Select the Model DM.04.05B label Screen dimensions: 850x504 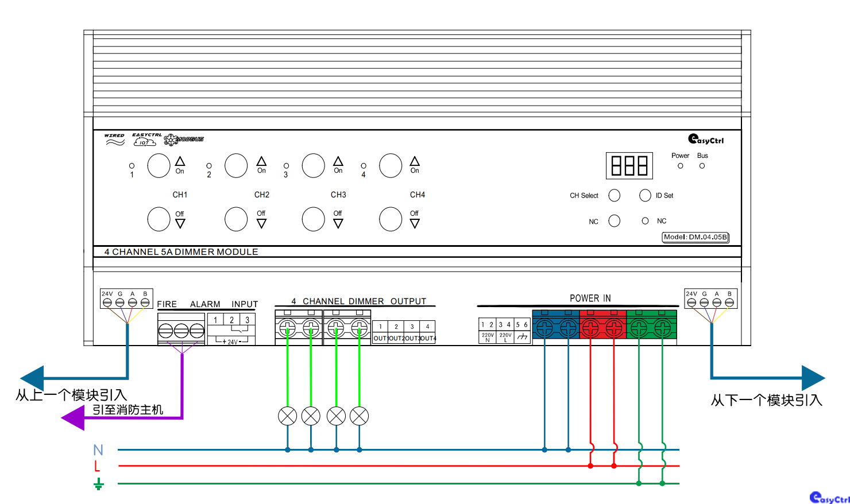[696, 237]
